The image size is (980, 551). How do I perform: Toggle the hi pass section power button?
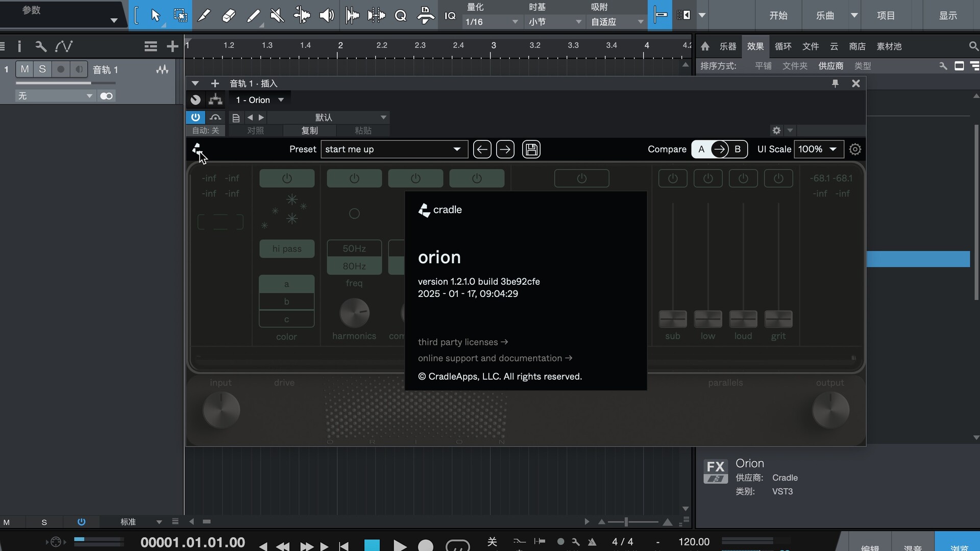coord(287,178)
